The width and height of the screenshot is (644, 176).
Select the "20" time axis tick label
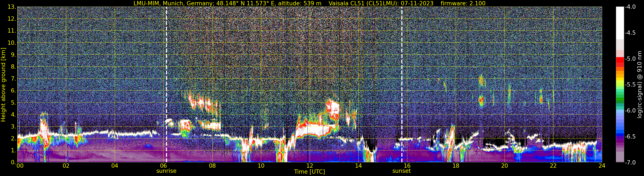505,166
